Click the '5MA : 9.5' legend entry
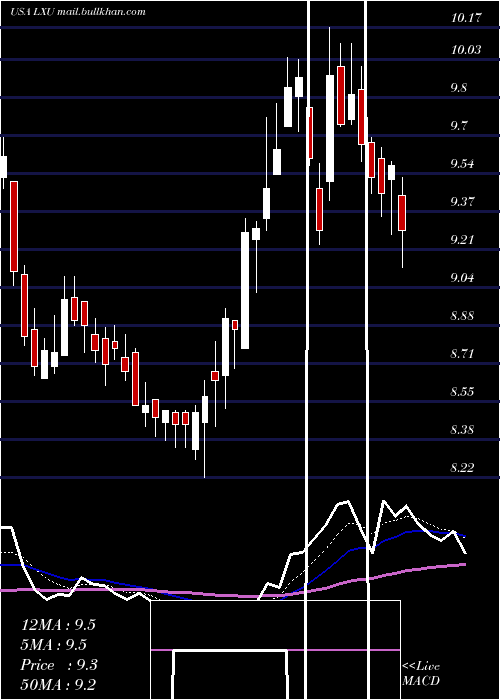The height and width of the screenshot is (700, 500). (x=54, y=645)
